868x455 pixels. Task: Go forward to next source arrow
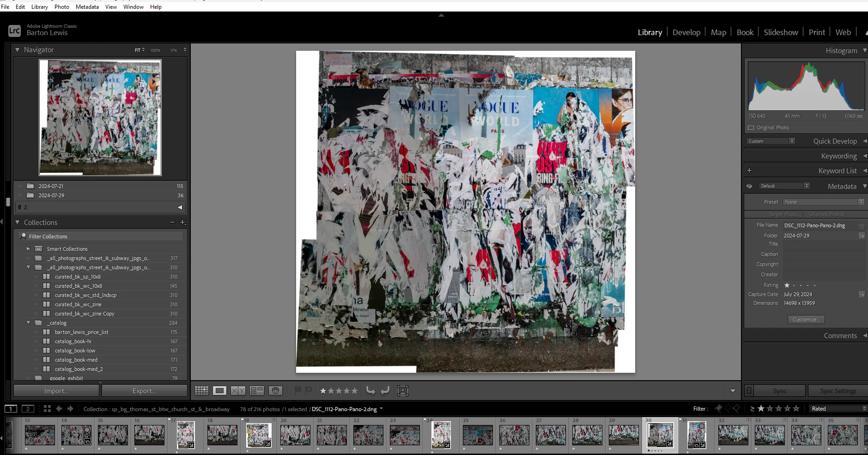click(x=70, y=409)
